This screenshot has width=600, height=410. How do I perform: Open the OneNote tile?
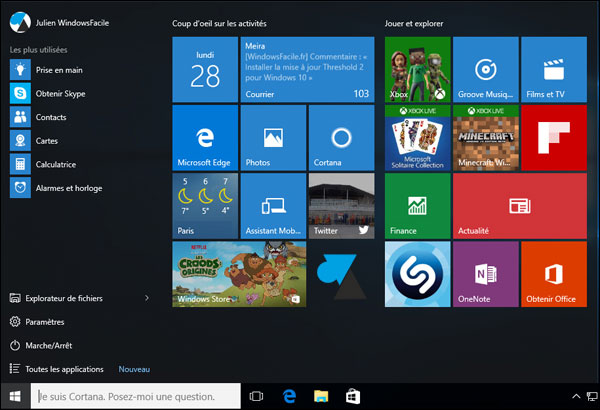486,274
